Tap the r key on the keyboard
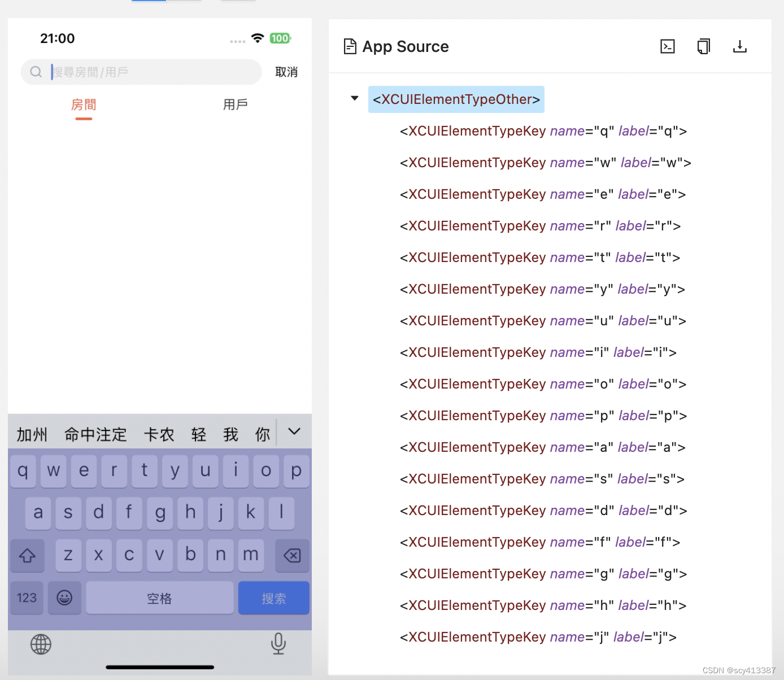The width and height of the screenshot is (784, 680). (x=114, y=471)
